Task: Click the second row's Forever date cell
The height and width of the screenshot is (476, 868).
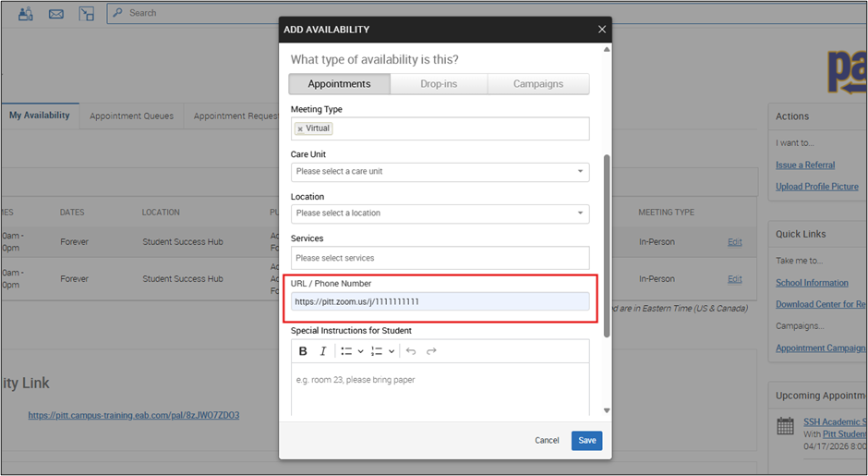Action: click(74, 279)
